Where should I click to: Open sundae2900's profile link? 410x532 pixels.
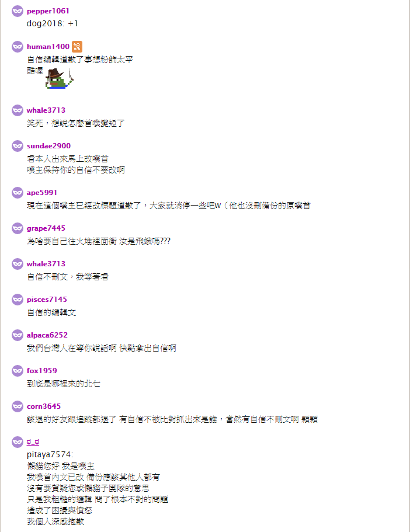[x=48, y=146]
